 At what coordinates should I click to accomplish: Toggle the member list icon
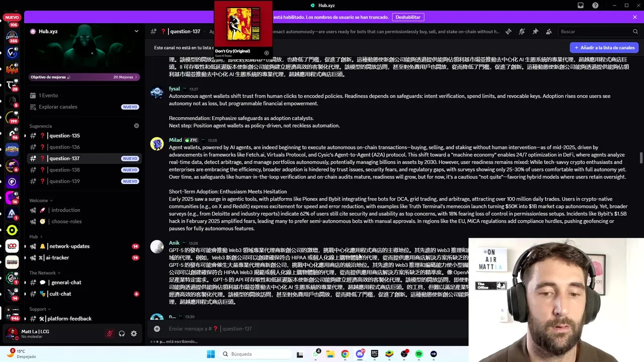[549, 31]
